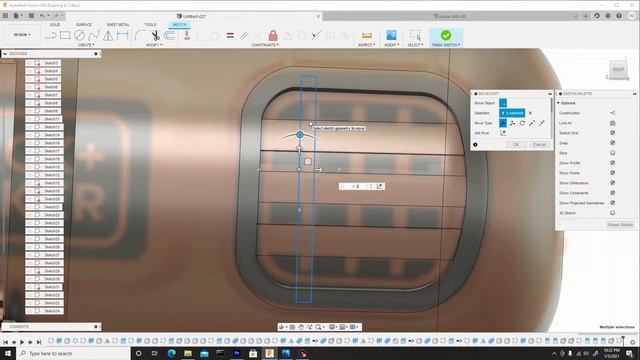The image size is (640, 360).
Task: Select the Line sketch tool
Action: point(51,36)
